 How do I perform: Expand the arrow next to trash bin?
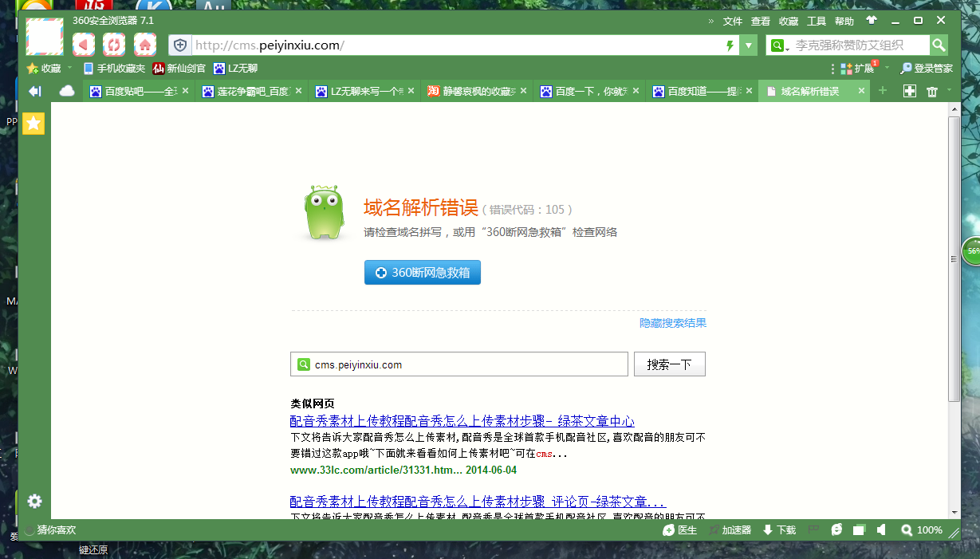coord(949,90)
